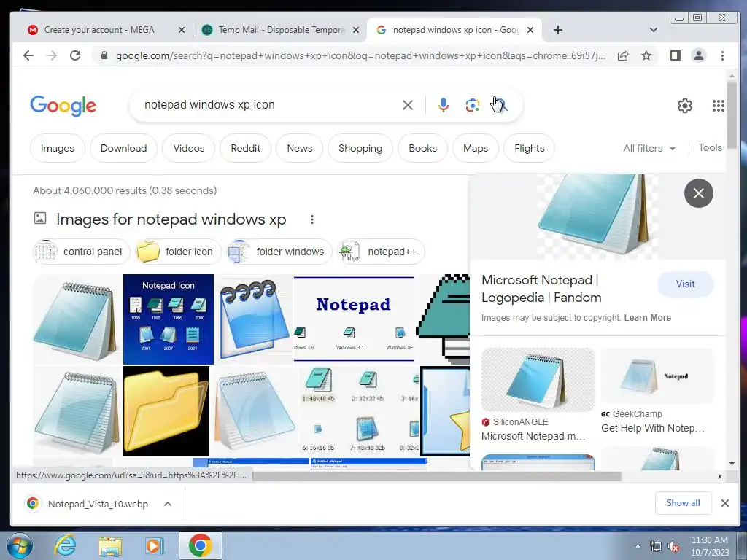
Task: Click Show all downloads button
Action: pos(683,503)
